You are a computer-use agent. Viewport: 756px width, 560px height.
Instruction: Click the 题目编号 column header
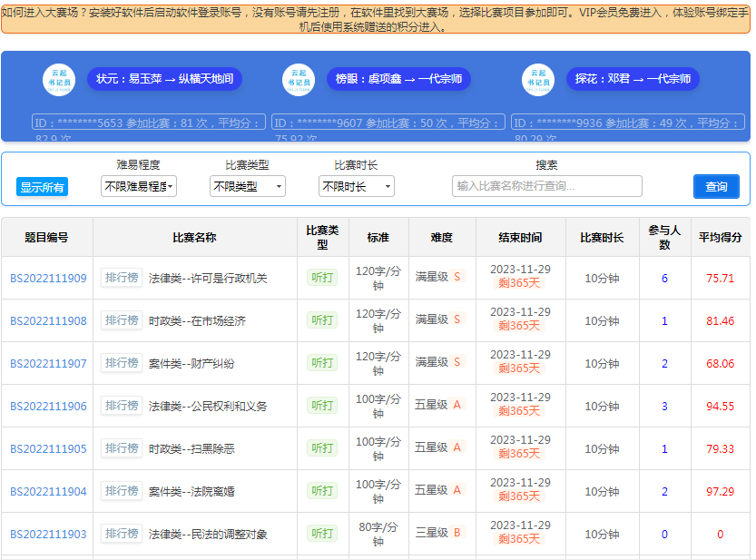47,237
